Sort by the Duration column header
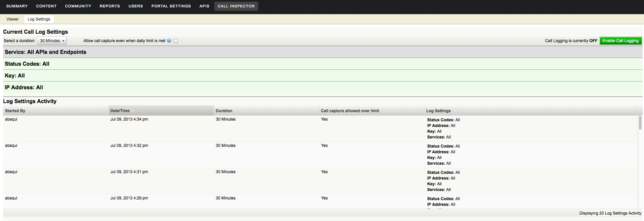 pos(266,111)
